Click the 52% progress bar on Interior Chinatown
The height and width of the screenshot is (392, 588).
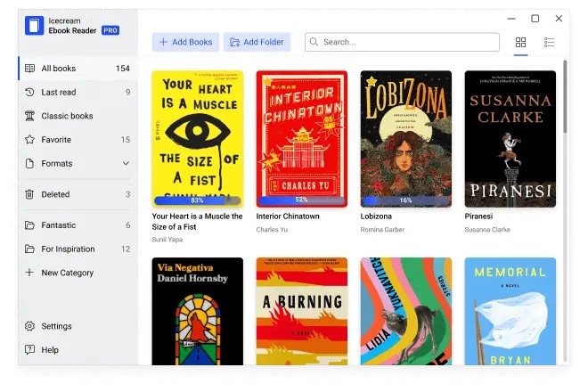301,200
